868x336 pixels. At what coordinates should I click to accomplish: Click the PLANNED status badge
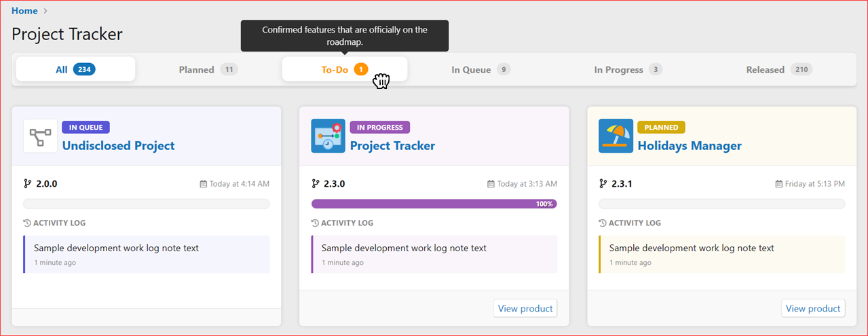pyautogui.click(x=662, y=127)
